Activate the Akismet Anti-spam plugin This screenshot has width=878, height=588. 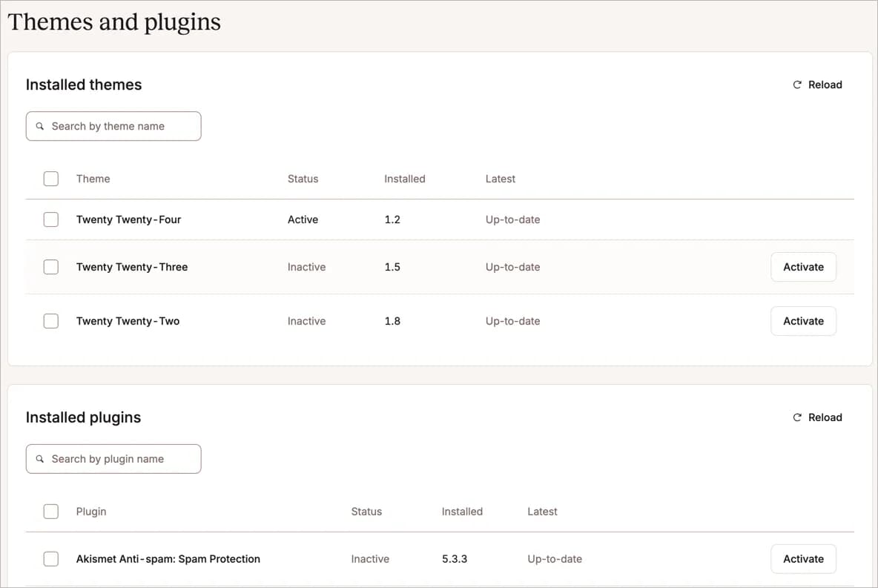click(x=803, y=558)
